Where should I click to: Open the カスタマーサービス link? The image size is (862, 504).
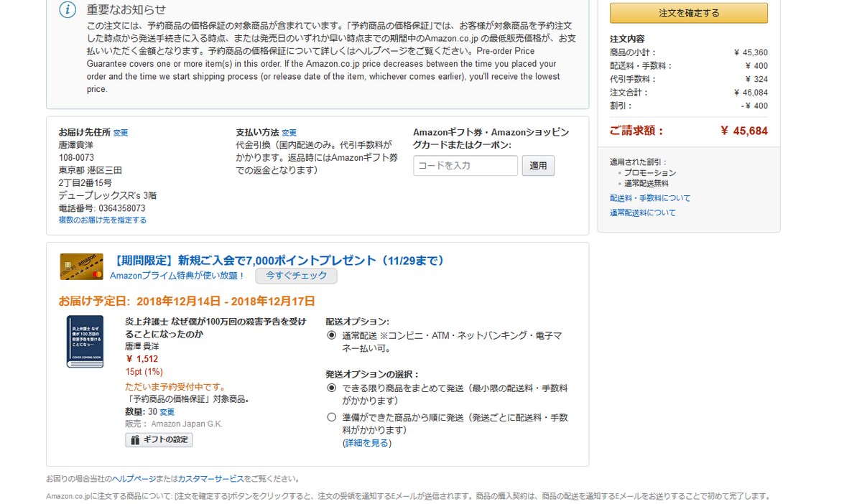(211, 478)
